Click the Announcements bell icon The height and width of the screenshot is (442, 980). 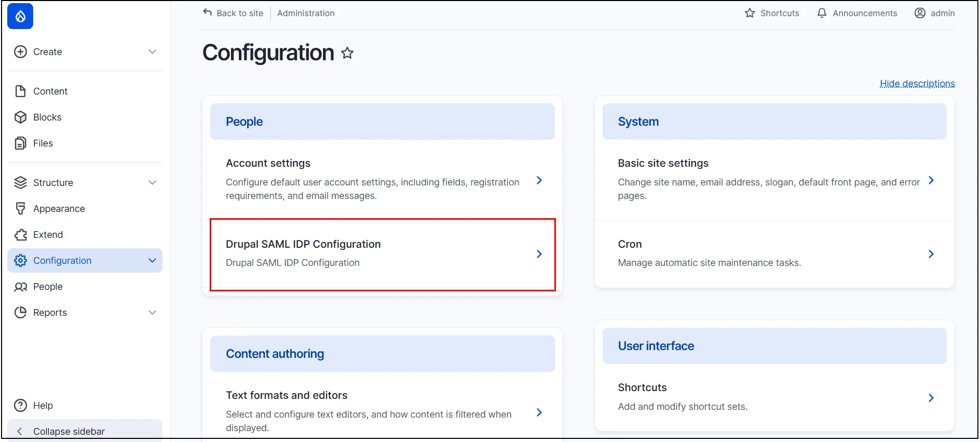(822, 13)
